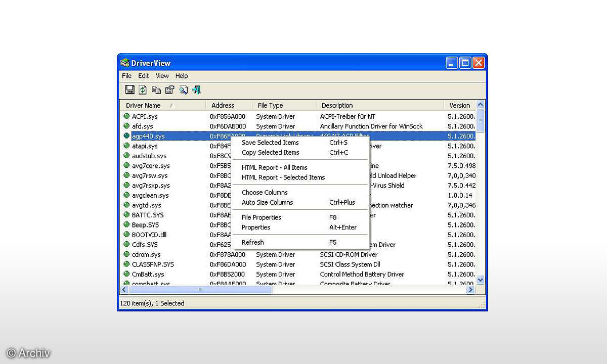Viewport: 607px width, 364px height.
Task: Open the Help menu
Action: (x=182, y=76)
